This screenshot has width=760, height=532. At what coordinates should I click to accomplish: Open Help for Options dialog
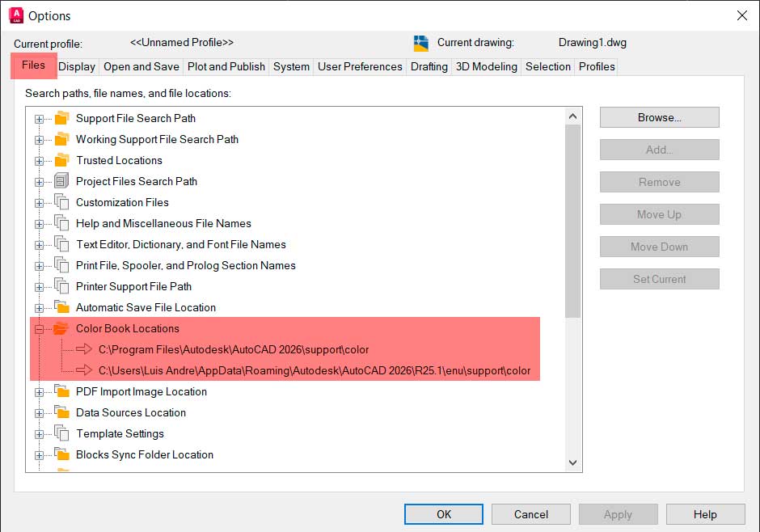coord(705,514)
